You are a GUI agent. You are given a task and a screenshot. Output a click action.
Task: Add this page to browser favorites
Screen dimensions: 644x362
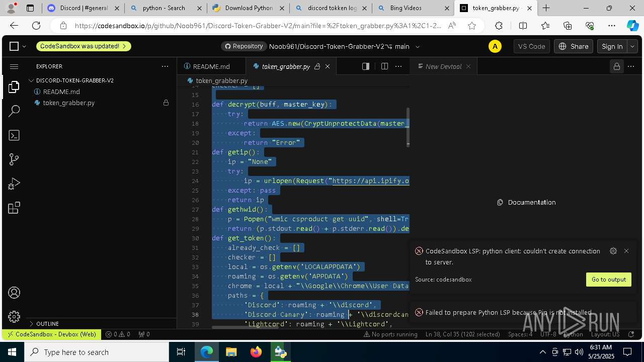[x=472, y=26]
